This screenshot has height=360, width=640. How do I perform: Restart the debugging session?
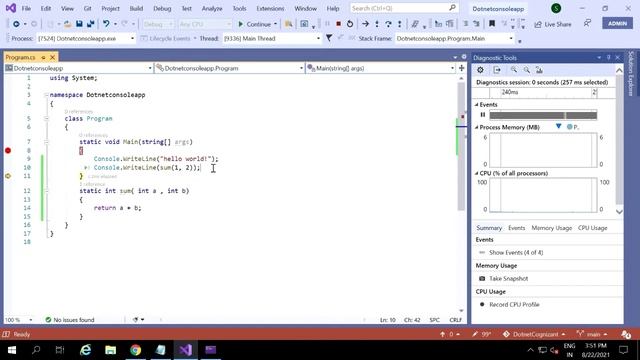[x=350, y=24]
